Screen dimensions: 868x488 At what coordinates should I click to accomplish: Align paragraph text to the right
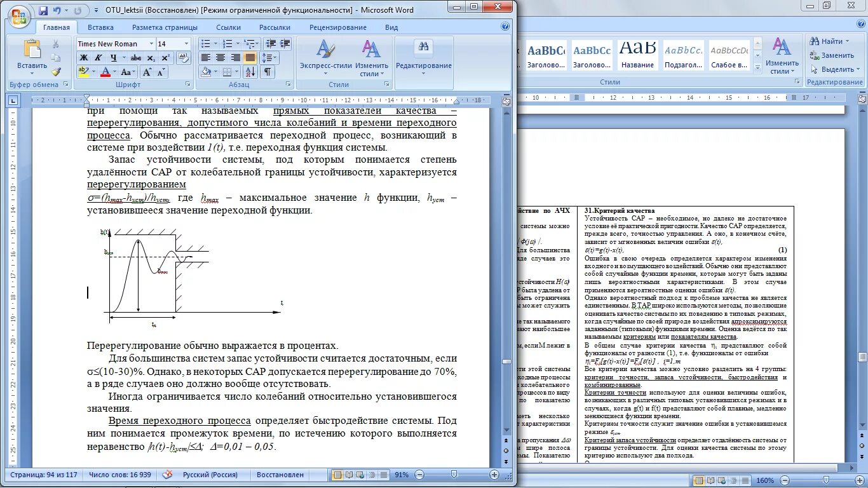point(234,58)
